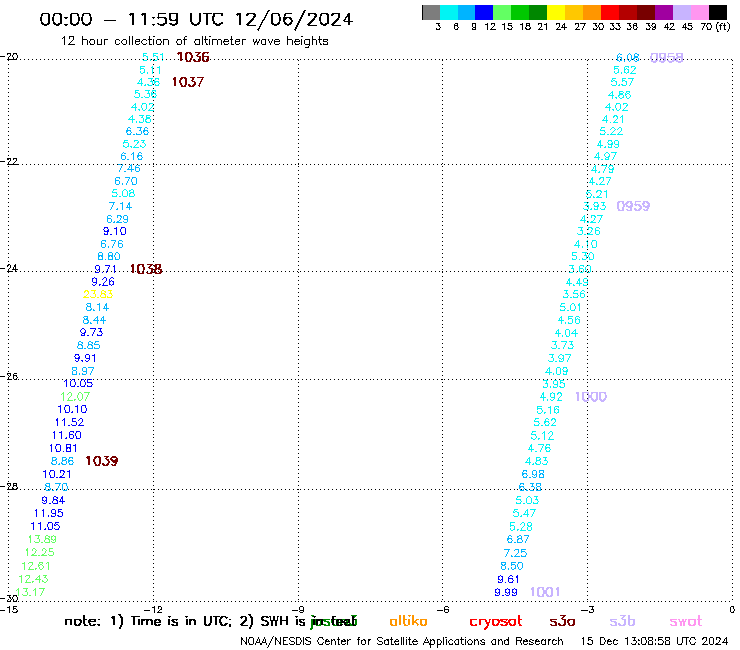Select the wave height value 9.71
Image resolution: width=740 pixels, height=650 pixels.
coord(105,269)
